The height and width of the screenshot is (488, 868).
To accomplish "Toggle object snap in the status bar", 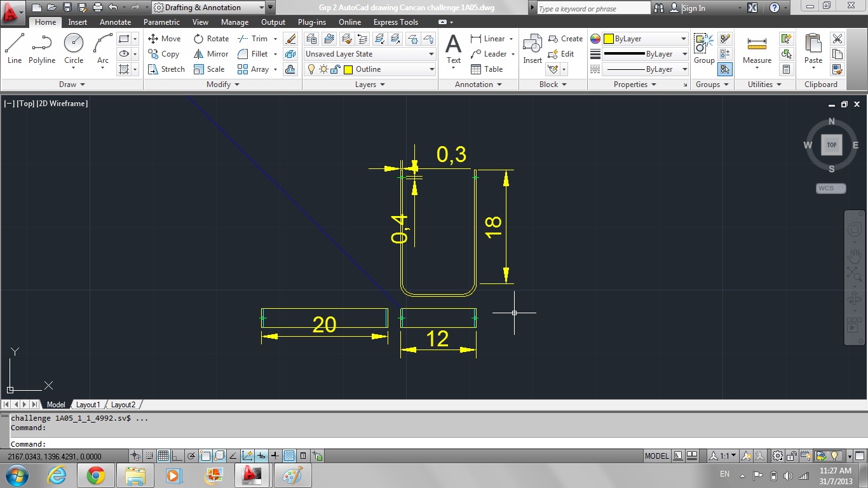I will coord(205,456).
